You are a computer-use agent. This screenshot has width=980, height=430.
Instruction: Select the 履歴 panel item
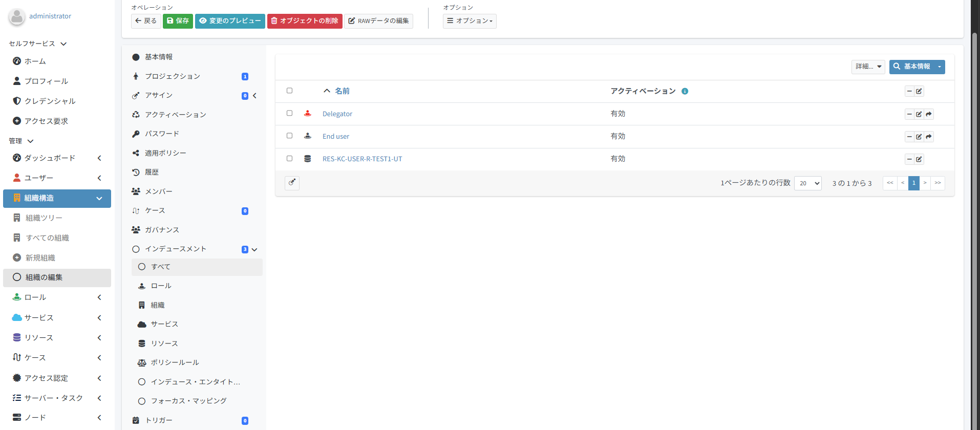(197, 172)
